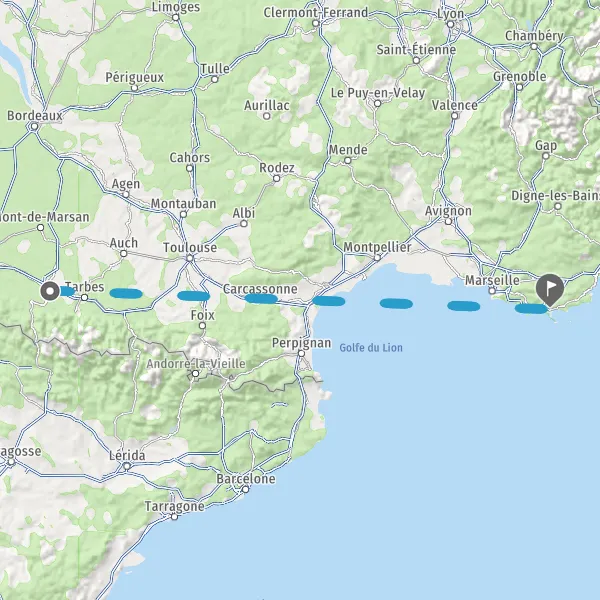600x600 pixels.
Task: Click the Barcelone city marker
Action: click(246, 489)
